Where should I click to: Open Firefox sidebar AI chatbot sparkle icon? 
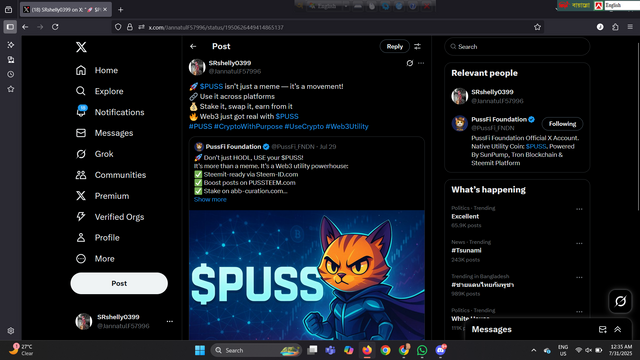click(x=11, y=45)
